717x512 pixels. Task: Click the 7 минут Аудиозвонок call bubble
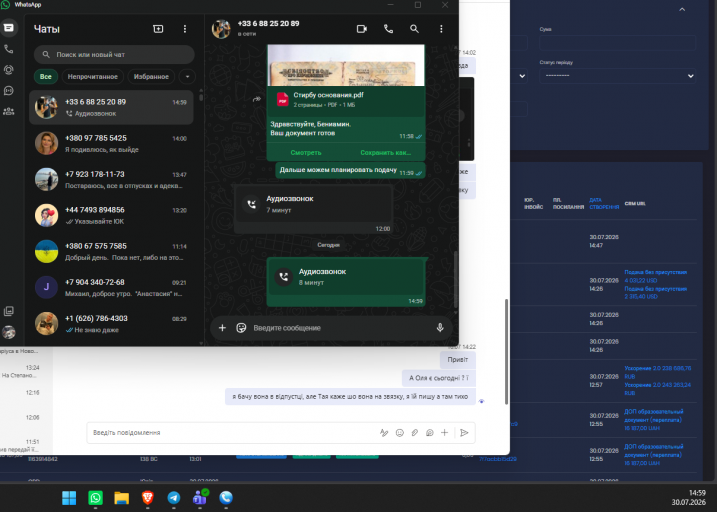coord(313,209)
